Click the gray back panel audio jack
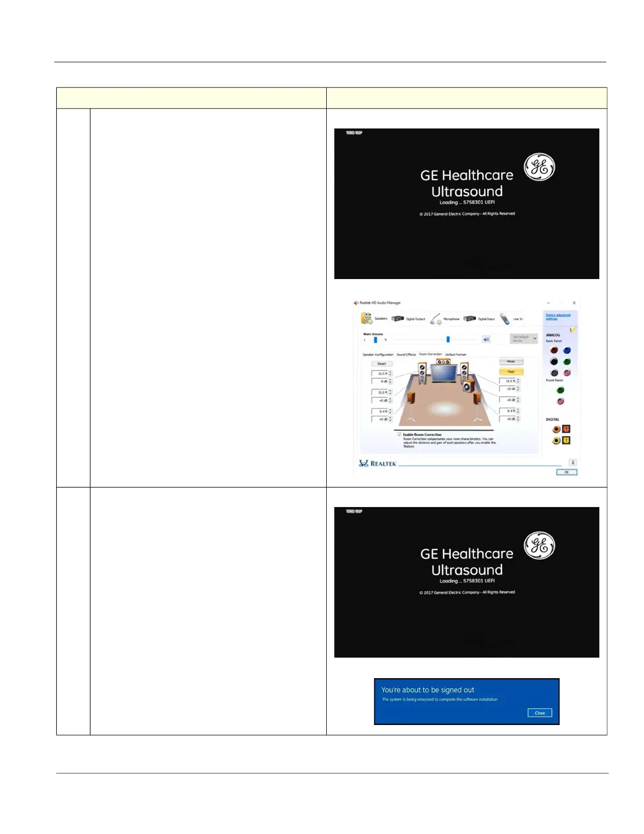The image size is (644, 834). click(x=554, y=373)
